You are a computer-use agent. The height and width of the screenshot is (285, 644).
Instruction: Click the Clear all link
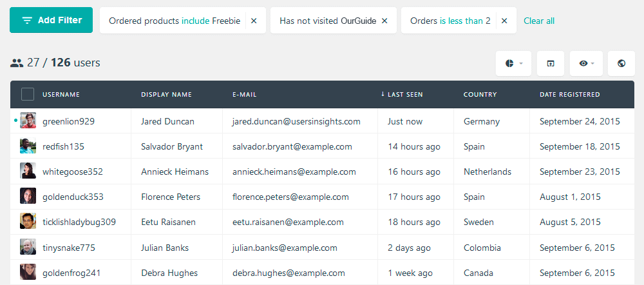(x=539, y=21)
